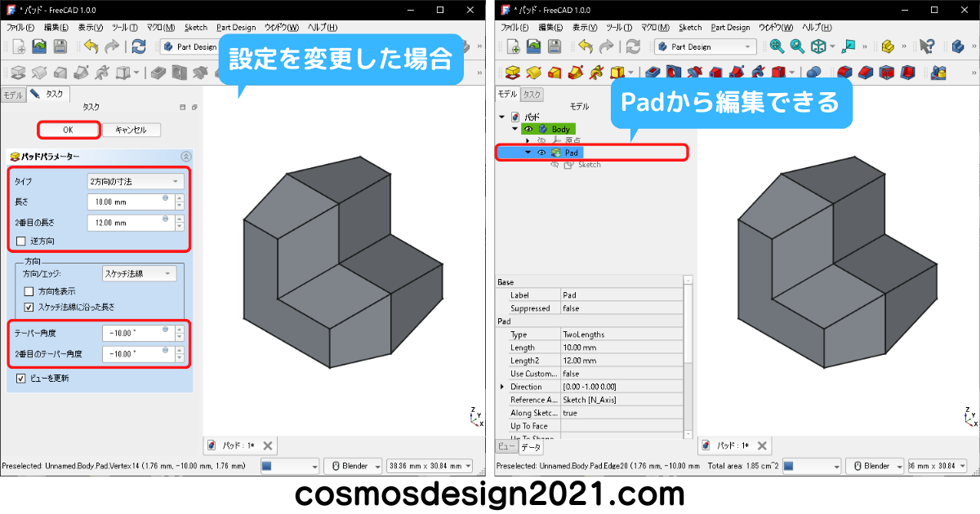The image size is (980, 514).
Task: Click Fillet tool icon in right window
Action: point(845,73)
